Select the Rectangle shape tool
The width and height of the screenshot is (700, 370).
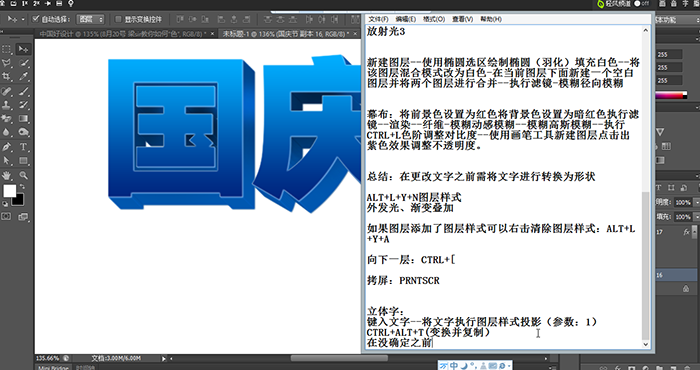23,161
